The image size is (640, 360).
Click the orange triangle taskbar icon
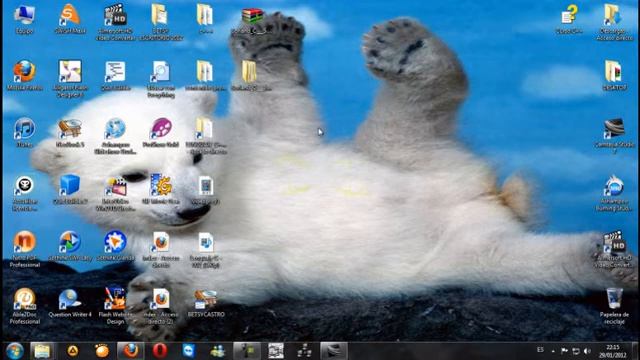[73, 351]
